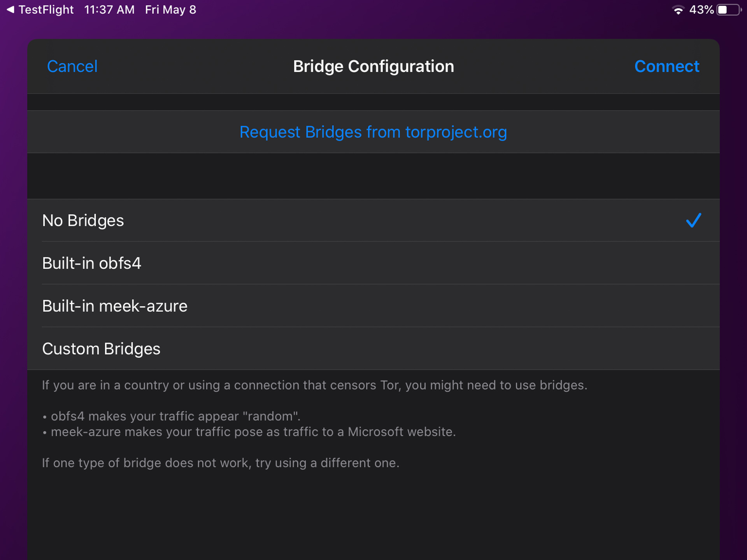This screenshot has width=747, height=560.
Task: Select No Bridges option
Action: coord(373,219)
